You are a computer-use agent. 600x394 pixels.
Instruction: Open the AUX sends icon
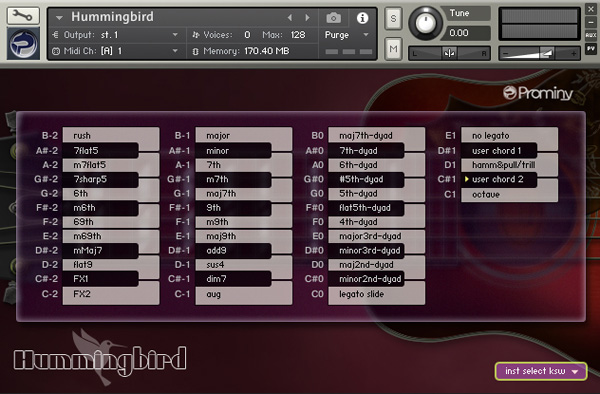click(590, 35)
